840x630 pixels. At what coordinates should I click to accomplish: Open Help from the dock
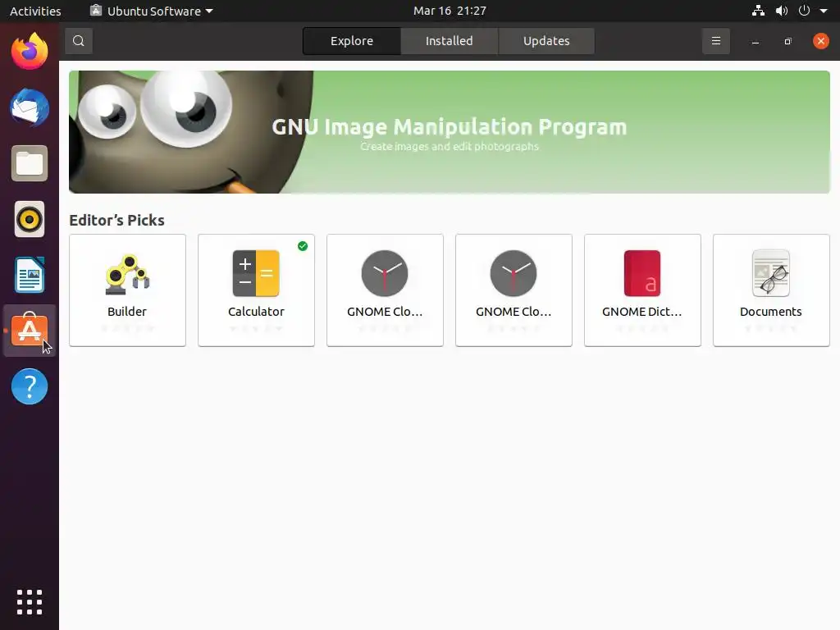[x=30, y=386]
